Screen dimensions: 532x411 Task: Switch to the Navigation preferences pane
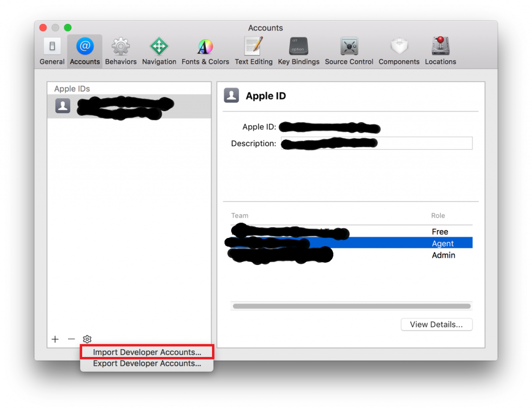click(x=159, y=51)
